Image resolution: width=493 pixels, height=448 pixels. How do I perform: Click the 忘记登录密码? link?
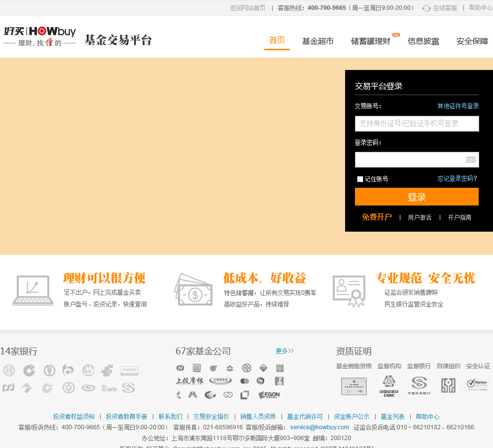coord(458,178)
